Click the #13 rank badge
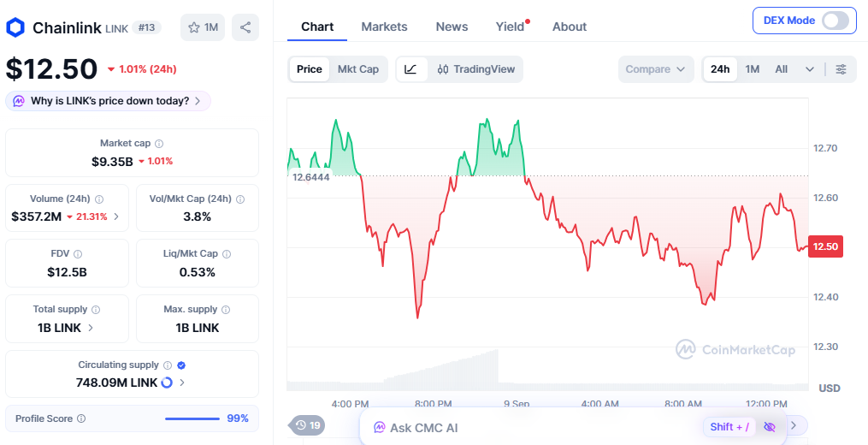The width and height of the screenshot is (868, 445). (x=147, y=27)
